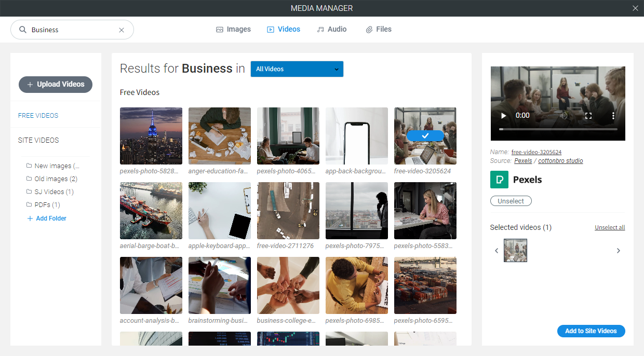Click the search magnifier icon
This screenshot has height=356, width=644.
[x=23, y=30]
